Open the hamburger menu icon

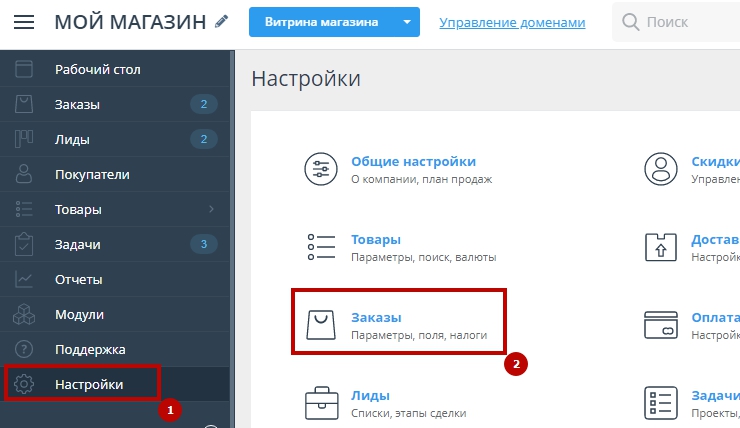click(x=24, y=22)
